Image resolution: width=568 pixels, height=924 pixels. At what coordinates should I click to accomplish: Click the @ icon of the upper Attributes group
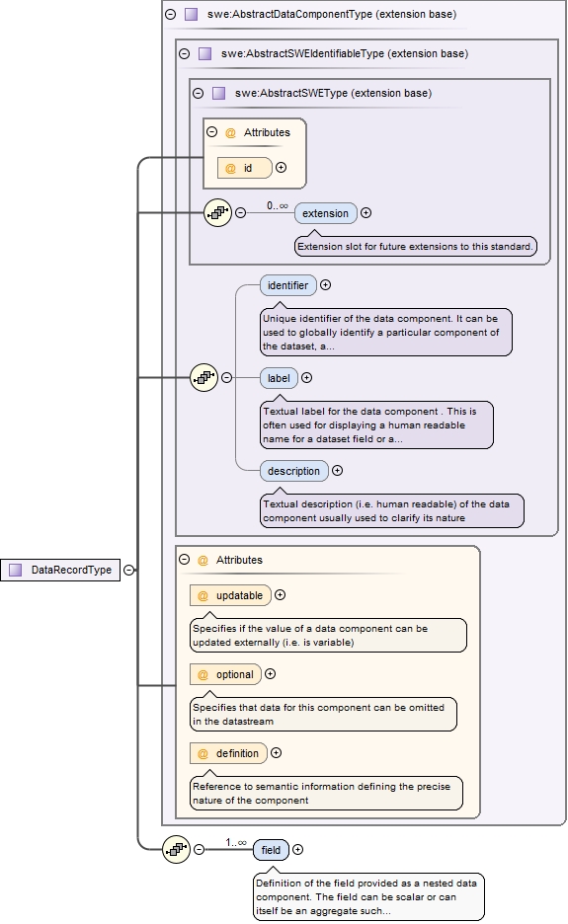(x=230, y=132)
